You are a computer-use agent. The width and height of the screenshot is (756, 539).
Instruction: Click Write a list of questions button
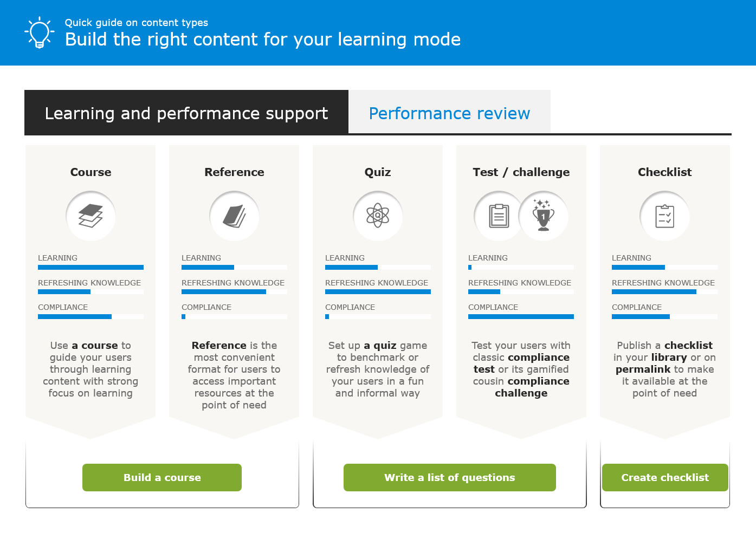pos(450,477)
